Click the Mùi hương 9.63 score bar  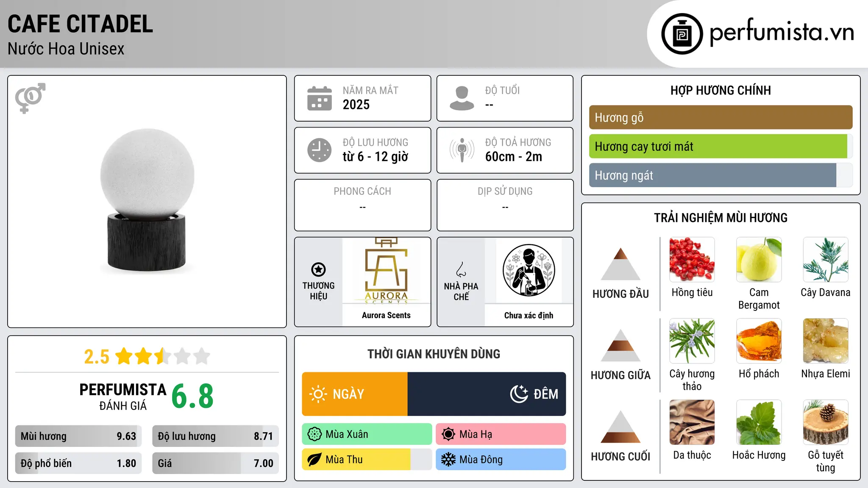(78, 436)
